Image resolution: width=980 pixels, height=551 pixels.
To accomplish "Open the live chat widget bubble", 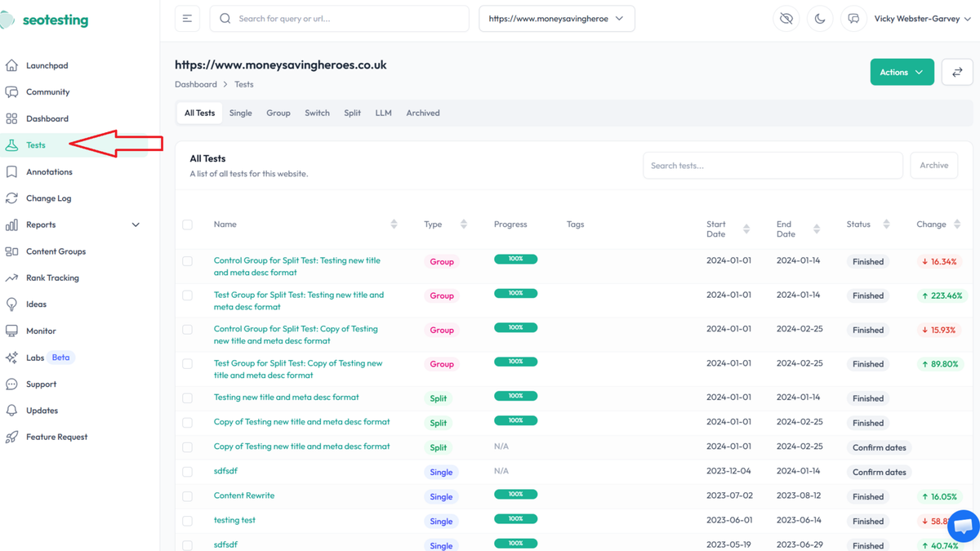I will [x=963, y=526].
